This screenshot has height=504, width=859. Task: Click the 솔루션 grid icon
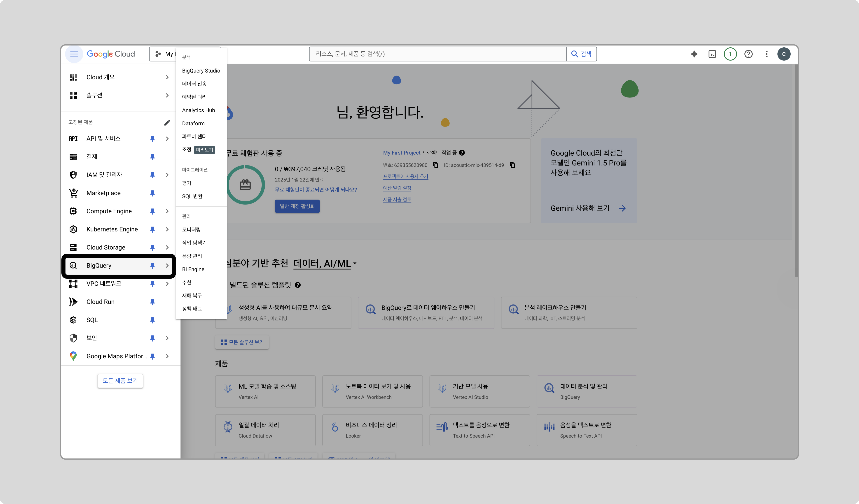pos(73,95)
